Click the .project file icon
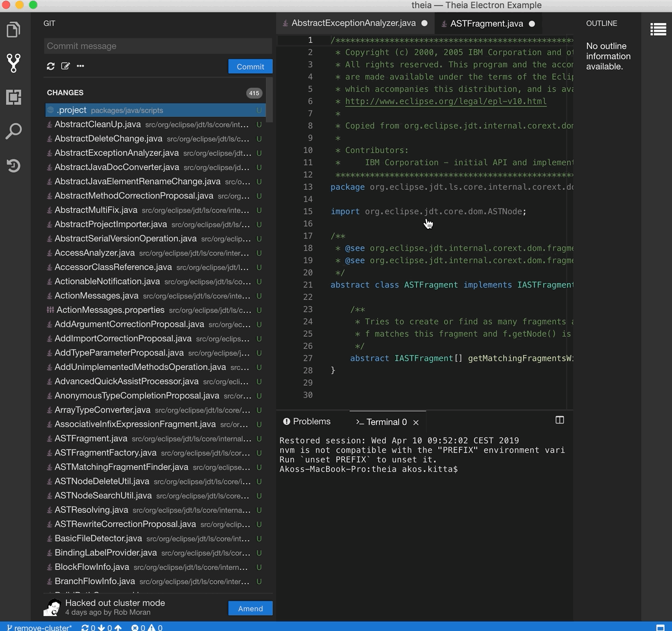Viewport: 672px width, 631px height. (x=51, y=110)
